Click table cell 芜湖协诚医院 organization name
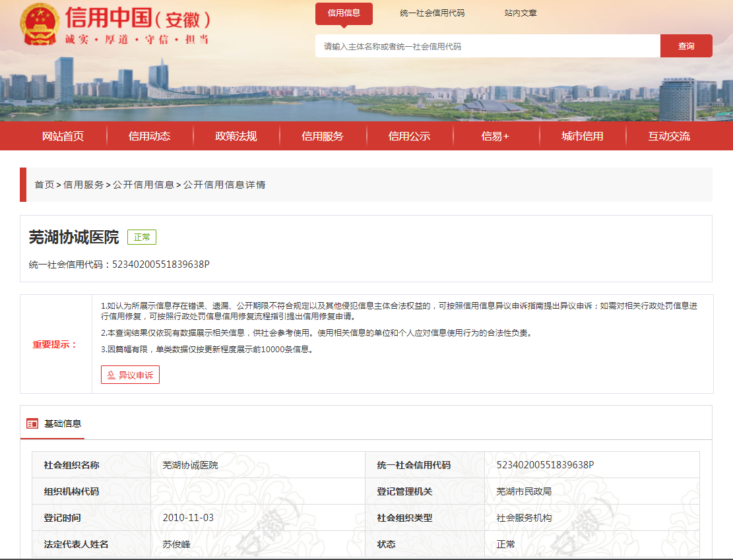 (190, 465)
